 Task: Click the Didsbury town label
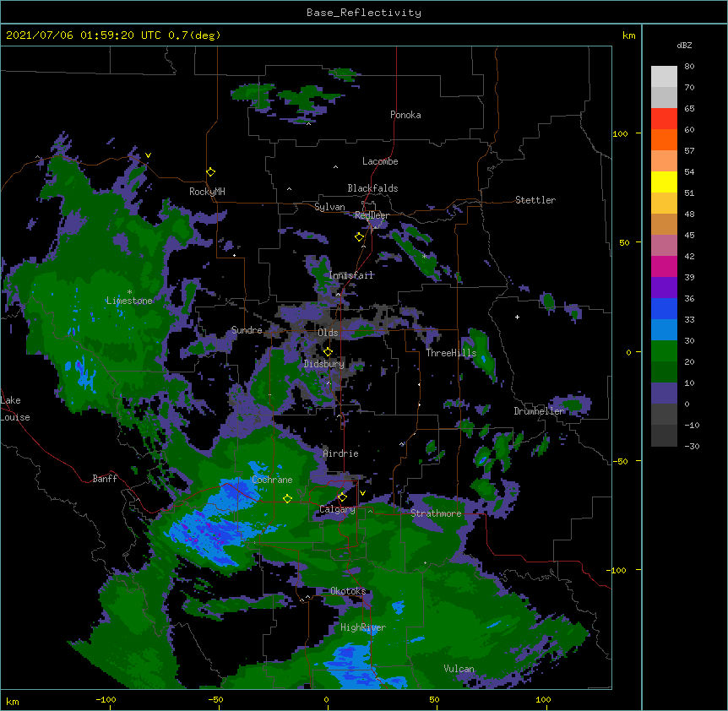(x=324, y=364)
